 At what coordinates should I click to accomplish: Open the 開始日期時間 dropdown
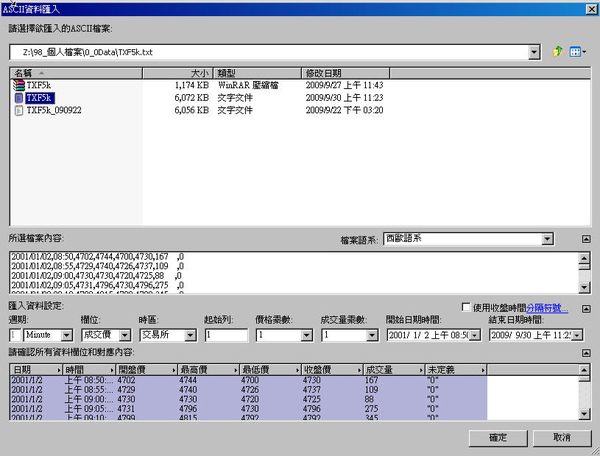475,335
